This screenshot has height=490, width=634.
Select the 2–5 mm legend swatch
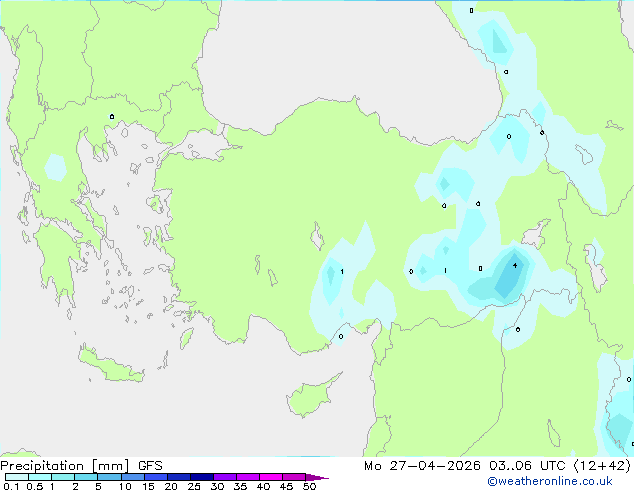click(86, 477)
